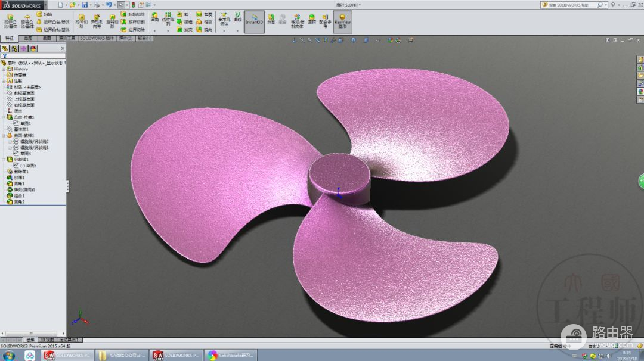Image resolution: width=644 pixels, height=361 pixels.
Task: Open the DisplayManager appearance sphere tab
Action: (x=33, y=49)
